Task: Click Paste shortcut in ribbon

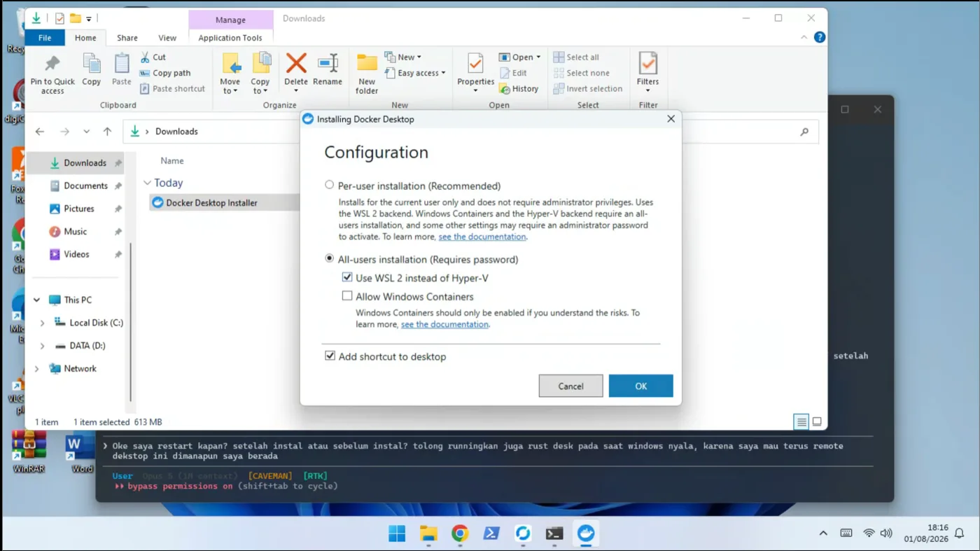Action: click(x=172, y=89)
